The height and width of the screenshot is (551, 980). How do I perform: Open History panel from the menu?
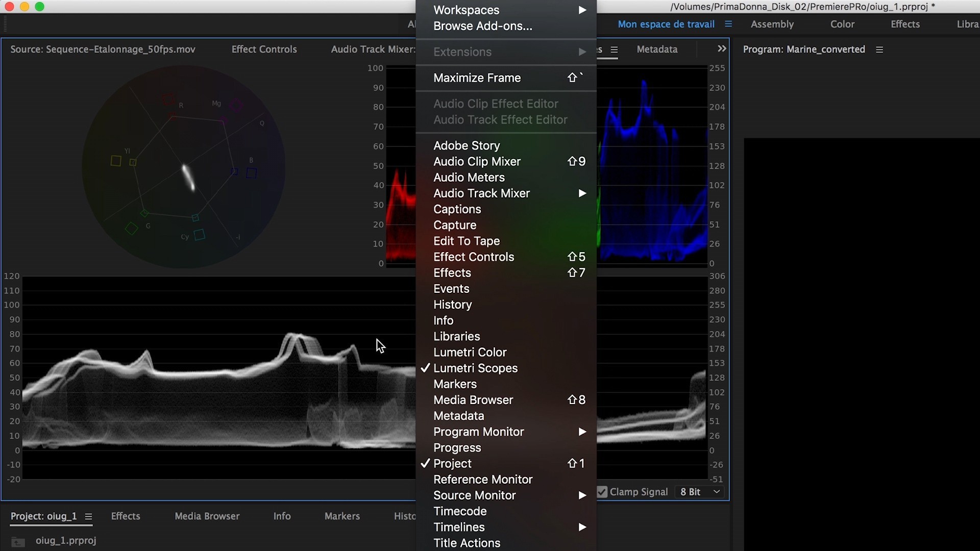pos(506,305)
